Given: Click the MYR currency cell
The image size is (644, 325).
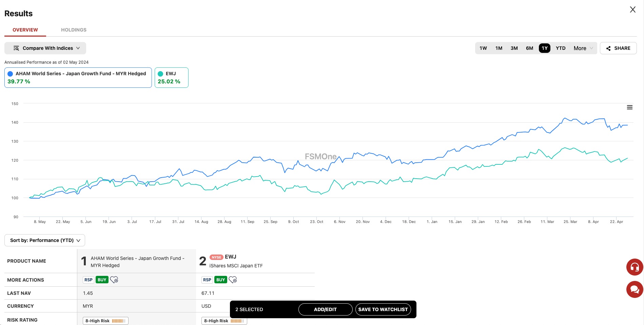Looking at the screenshot, I should [88, 306].
